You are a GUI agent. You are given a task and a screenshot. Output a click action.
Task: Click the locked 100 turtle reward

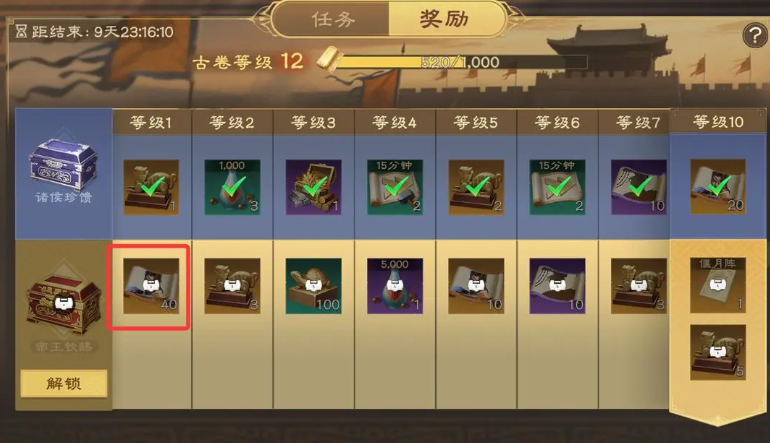tap(313, 286)
